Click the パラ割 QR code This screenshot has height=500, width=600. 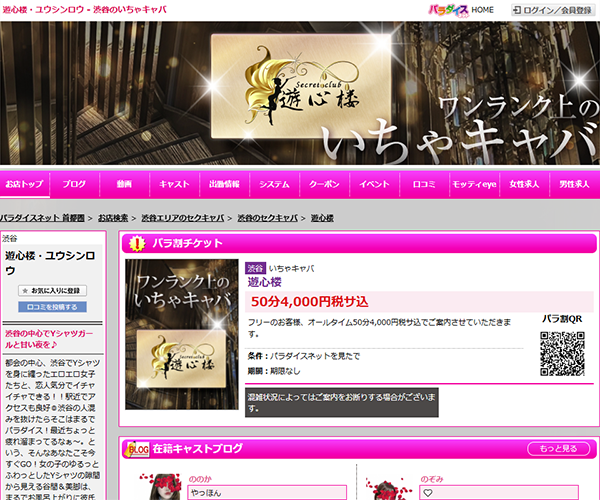(x=562, y=354)
